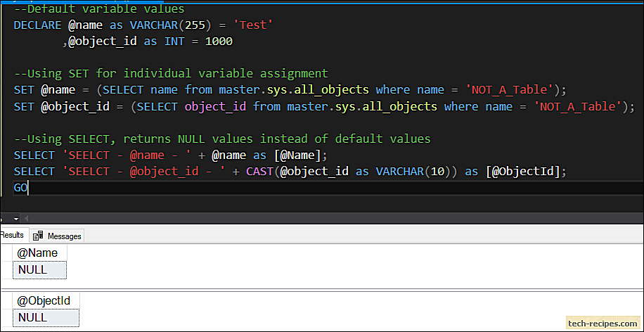Viewport: 644px width, 332px height.
Task: Click the splitter between results grids
Action: 322,288
